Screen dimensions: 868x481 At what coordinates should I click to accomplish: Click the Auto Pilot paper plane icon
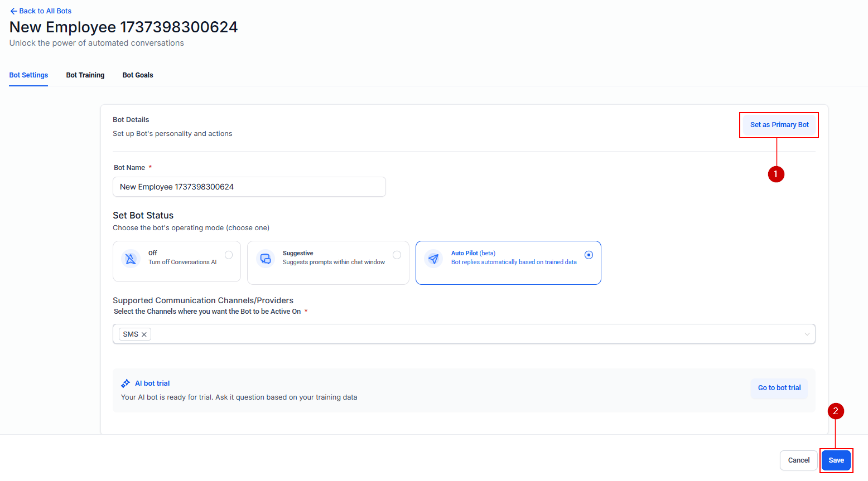click(433, 258)
